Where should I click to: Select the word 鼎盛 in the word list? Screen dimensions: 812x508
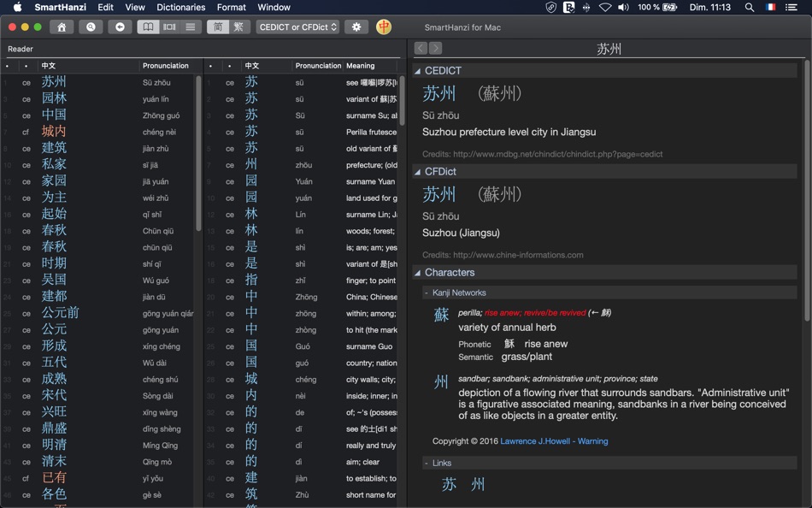(54, 428)
